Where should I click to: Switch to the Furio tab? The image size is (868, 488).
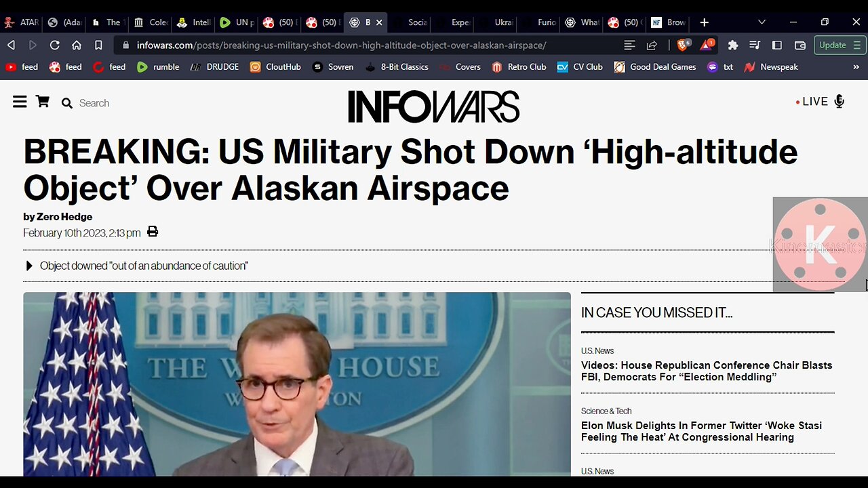538,22
